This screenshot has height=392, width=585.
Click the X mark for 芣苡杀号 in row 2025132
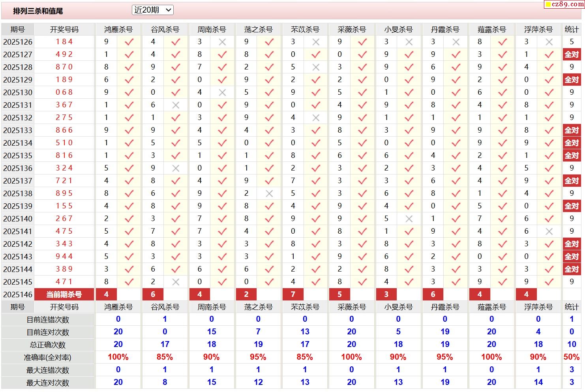point(316,118)
